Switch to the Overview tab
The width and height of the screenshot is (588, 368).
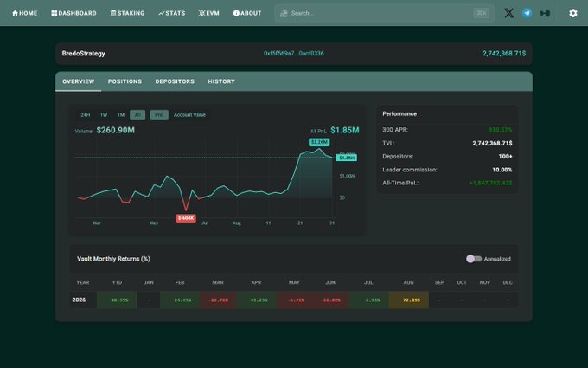tap(79, 81)
